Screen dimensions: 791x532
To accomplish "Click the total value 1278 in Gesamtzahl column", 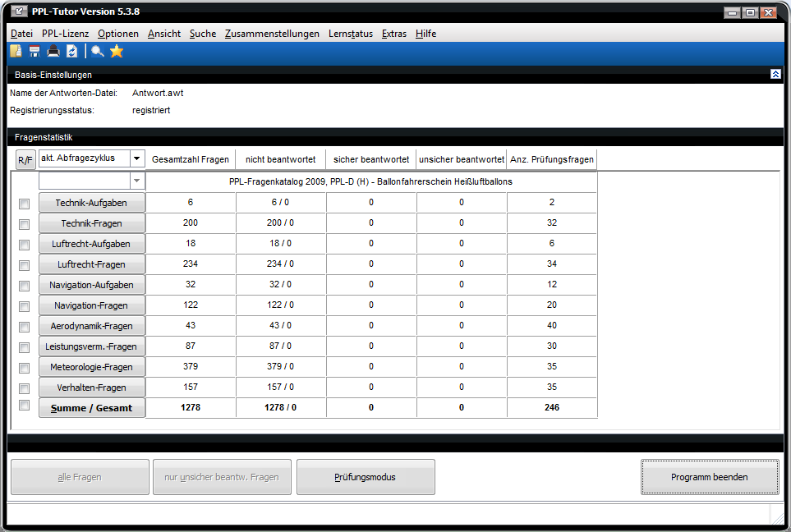I will click(191, 407).
